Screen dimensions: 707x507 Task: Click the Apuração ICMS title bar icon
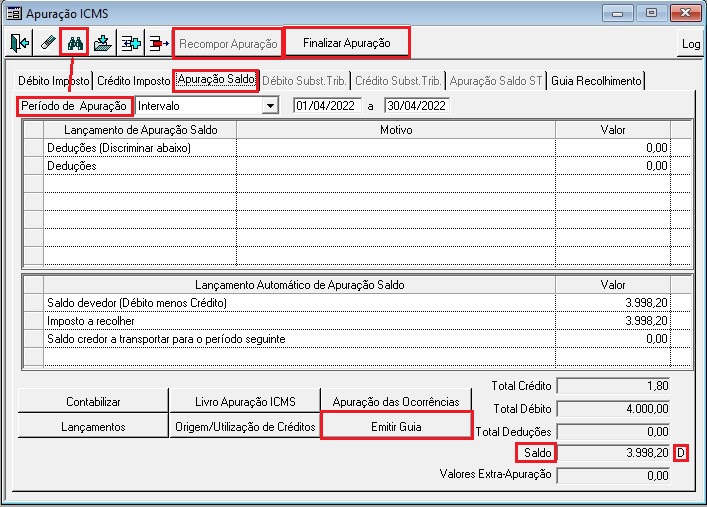point(14,14)
